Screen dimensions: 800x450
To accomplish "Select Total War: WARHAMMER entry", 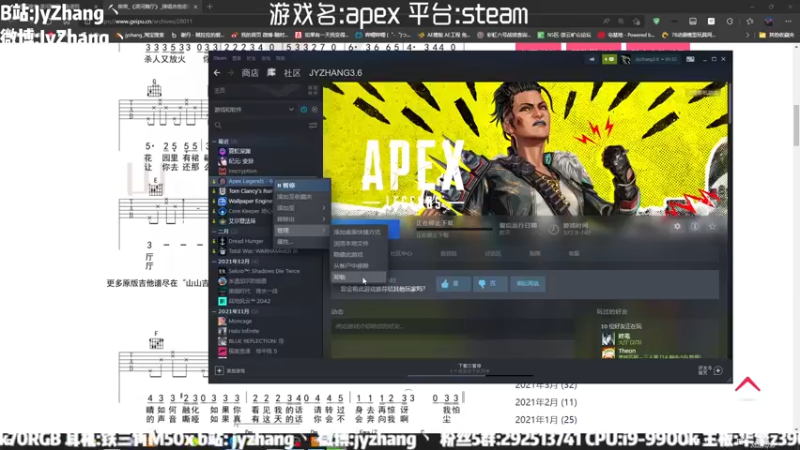I will pos(263,251).
